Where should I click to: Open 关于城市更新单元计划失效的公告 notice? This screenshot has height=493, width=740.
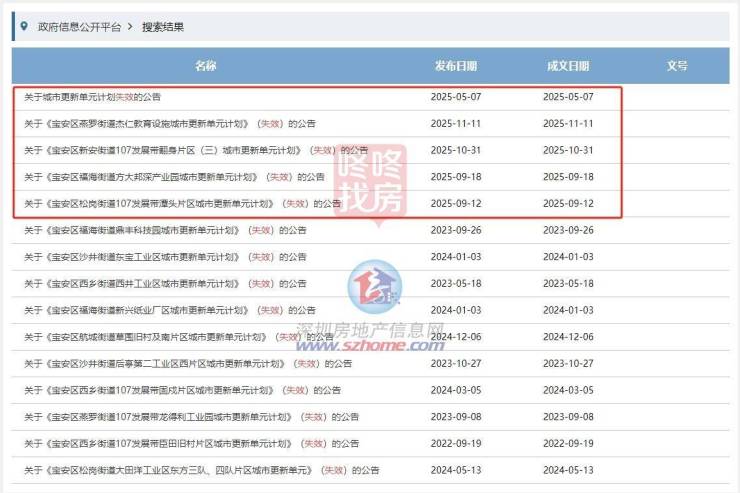92,97
